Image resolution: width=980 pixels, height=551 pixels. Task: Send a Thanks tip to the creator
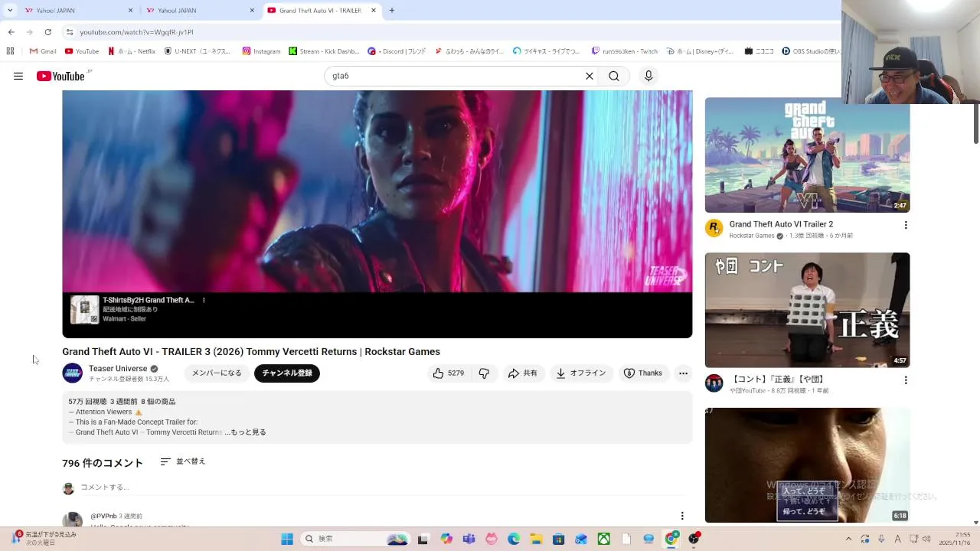pyautogui.click(x=643, y=373)
